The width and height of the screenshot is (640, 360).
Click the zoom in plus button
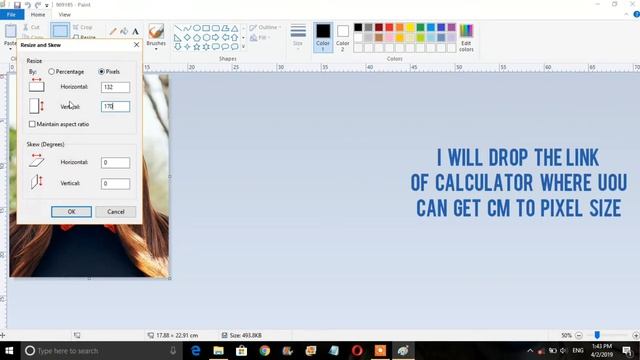[636, 335]
